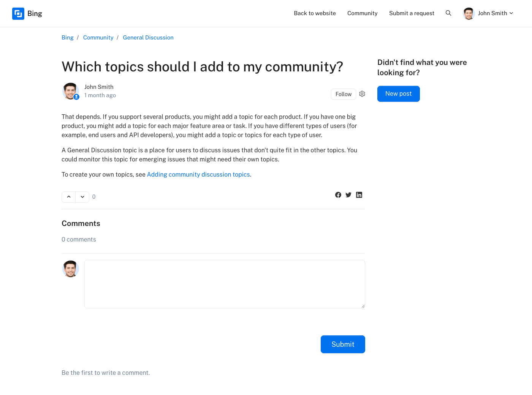
Task: Click the Bing logo icon
Action: coord(18,14)
